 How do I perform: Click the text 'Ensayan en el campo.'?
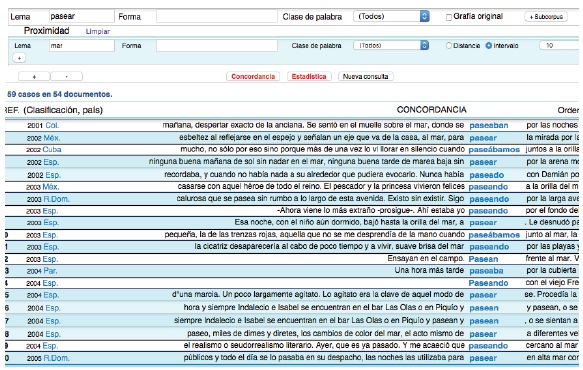click(x=425, y=258)
